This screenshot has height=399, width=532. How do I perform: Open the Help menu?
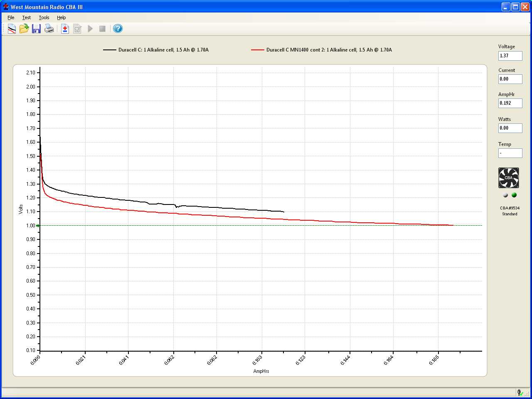62,17
